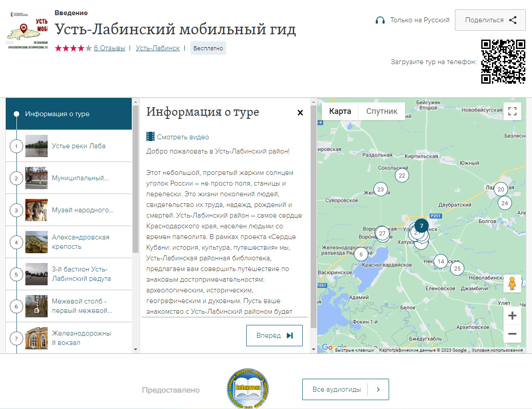Open stop 6 Межевой столб
This screenshot has width=532, height=409.
(x=69, y=306)
